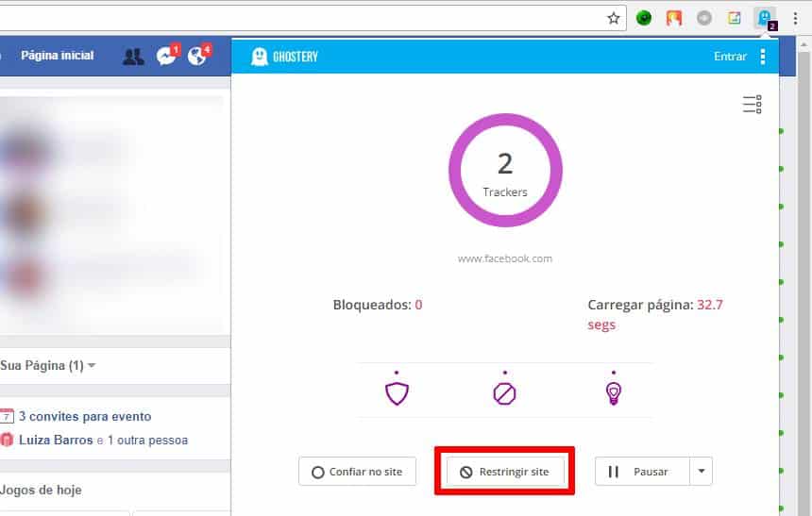Click Restringir site button
This screenshot has height=516, width=812.
click(505, 472)
